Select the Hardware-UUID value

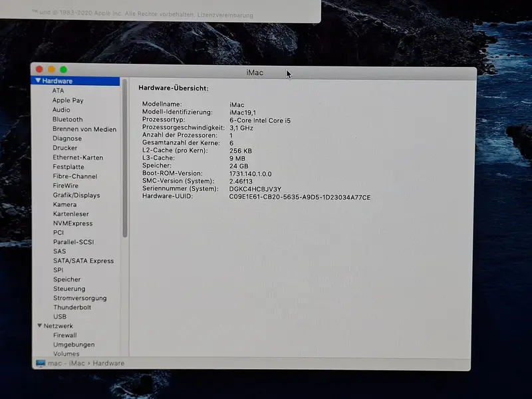(300, 197)
